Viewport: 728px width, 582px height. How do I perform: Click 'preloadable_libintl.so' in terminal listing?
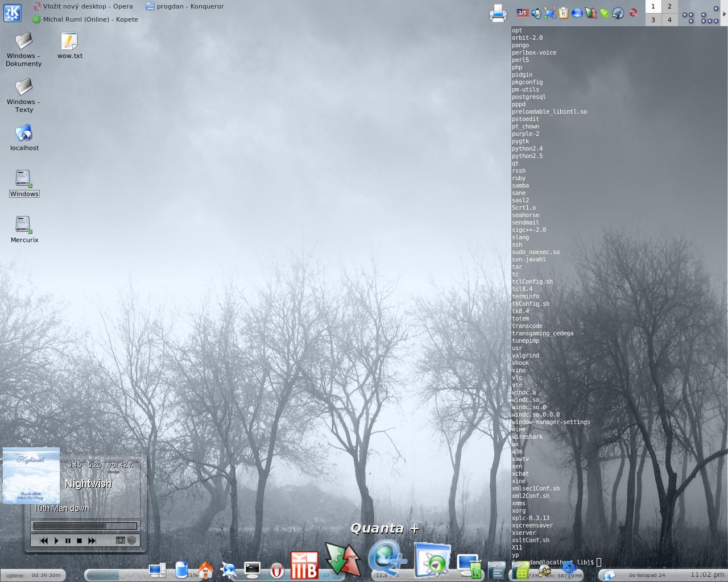point(549,111)
